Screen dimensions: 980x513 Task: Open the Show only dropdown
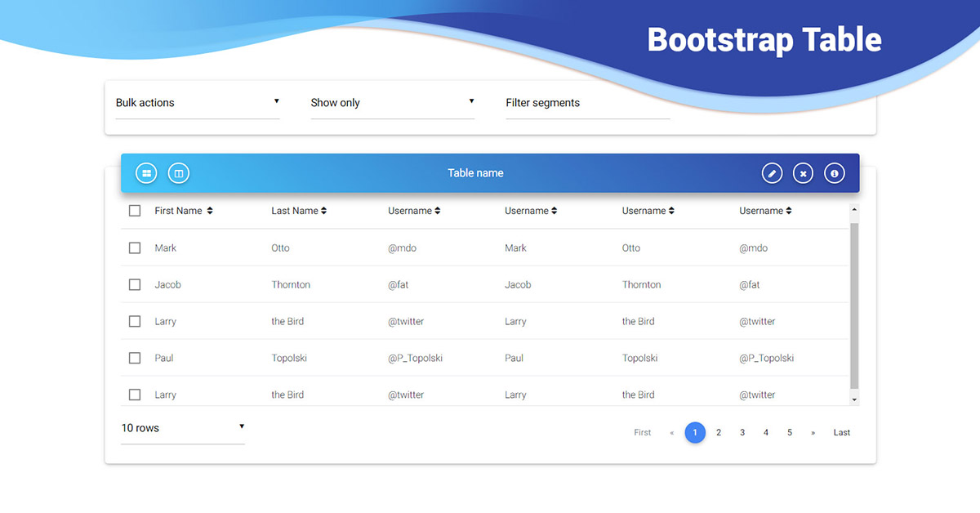392,102
